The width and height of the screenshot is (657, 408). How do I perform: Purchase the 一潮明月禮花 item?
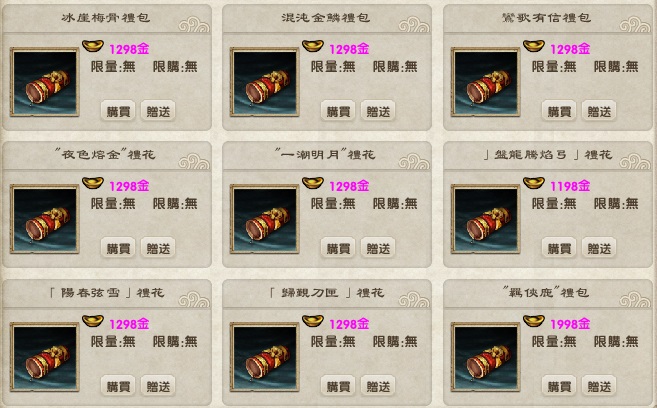[338, 248]
